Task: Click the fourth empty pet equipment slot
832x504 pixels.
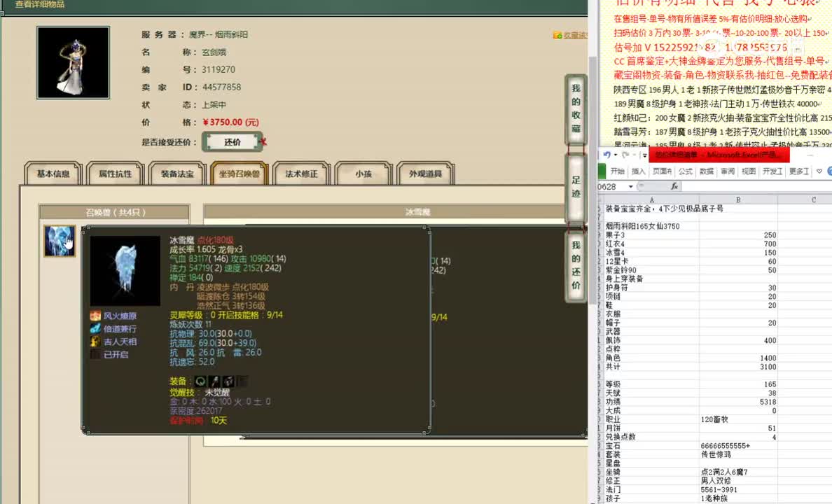Action: point(242,381)
